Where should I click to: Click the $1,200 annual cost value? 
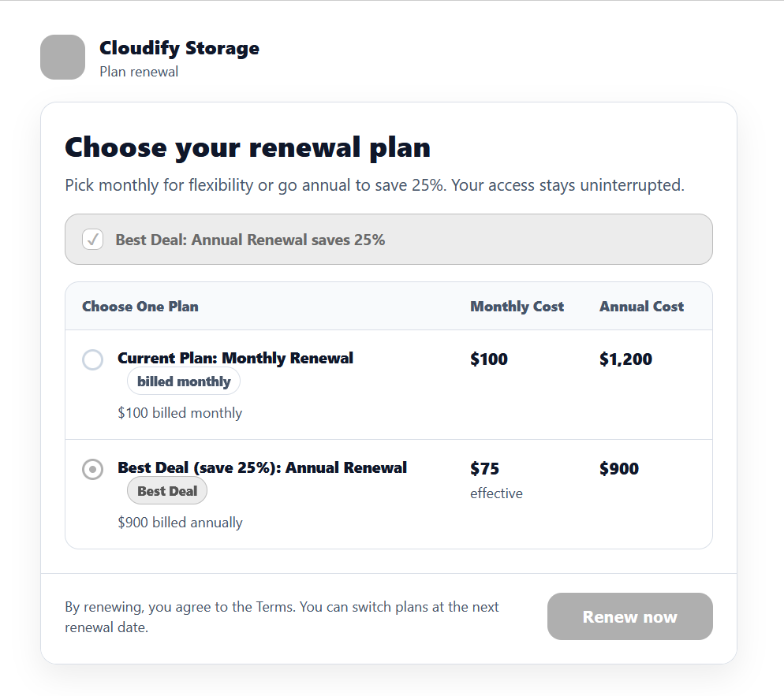pyautogui.click(x=625, y=359)
